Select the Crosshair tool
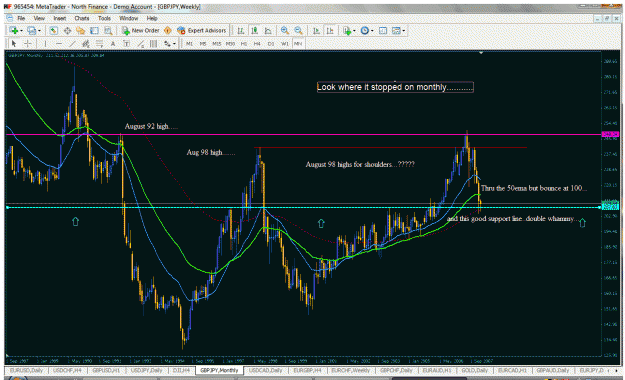Viewport: 625px width, 380px height. tap(28, 44)
